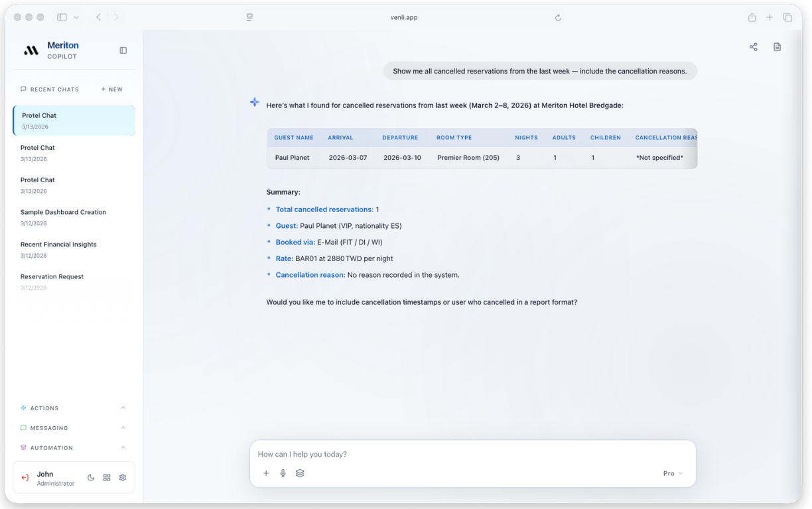Click the chat message input field

472,454
